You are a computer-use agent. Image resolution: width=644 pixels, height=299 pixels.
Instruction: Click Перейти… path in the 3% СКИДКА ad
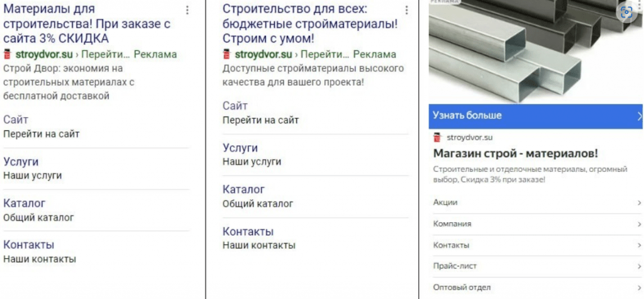click(105, 54)
